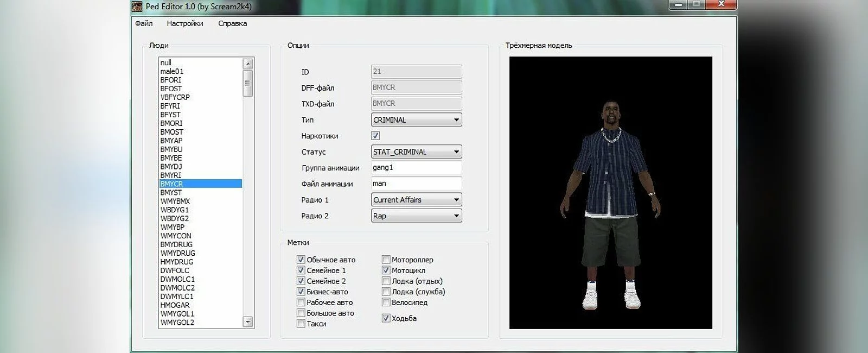Select HMOGAR in the people list
This screenshot has height=353, width=868.
tap(201, 305)
